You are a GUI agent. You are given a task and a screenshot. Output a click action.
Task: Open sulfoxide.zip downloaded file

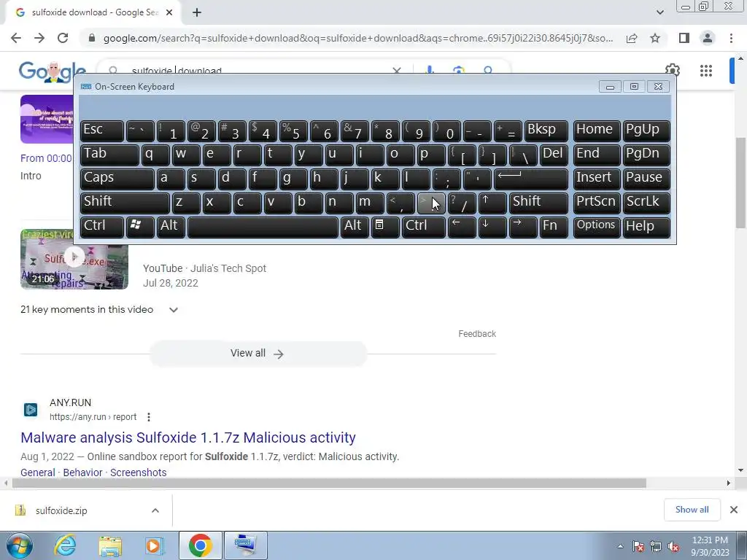[61, 510]
